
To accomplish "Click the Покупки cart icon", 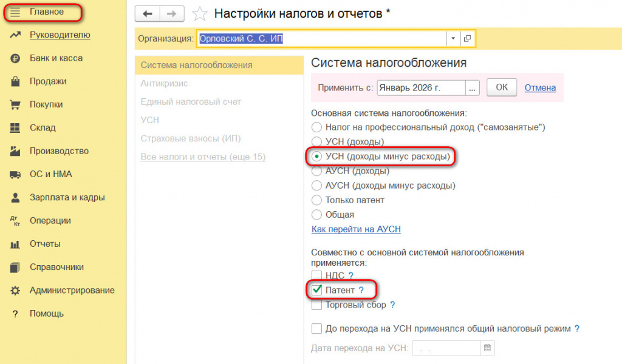I will (x=15, y=105).
